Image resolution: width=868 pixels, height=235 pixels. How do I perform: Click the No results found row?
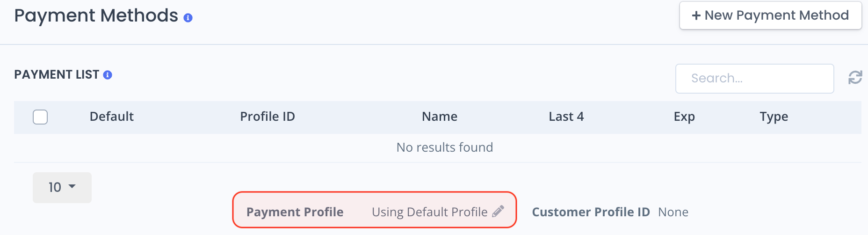point(438,147)
